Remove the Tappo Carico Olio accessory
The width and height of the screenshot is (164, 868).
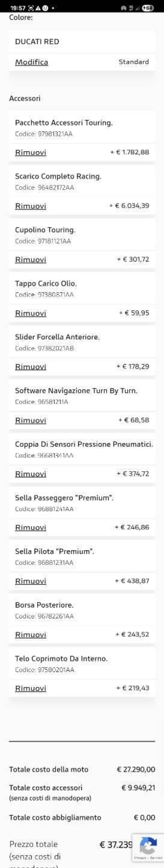(30, 313)
